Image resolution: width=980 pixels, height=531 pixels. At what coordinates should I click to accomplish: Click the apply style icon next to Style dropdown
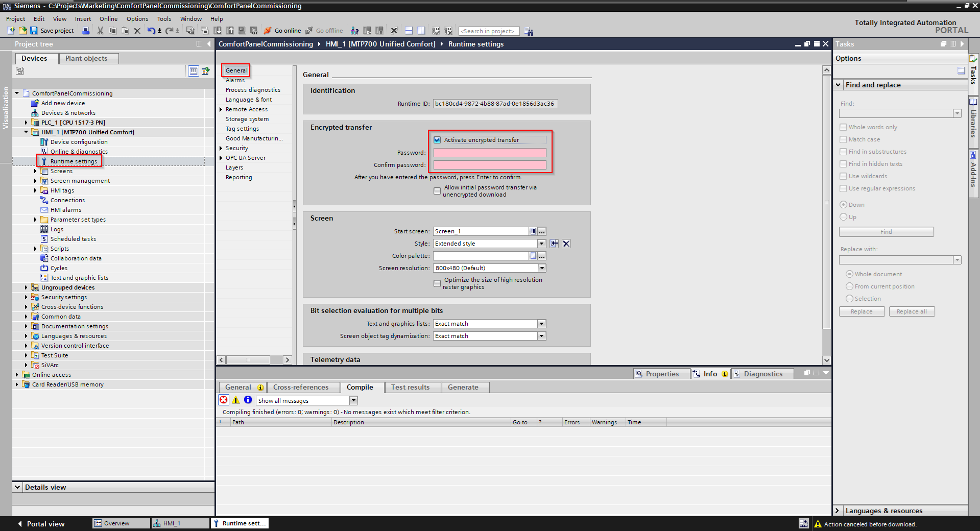click(554, 244)
